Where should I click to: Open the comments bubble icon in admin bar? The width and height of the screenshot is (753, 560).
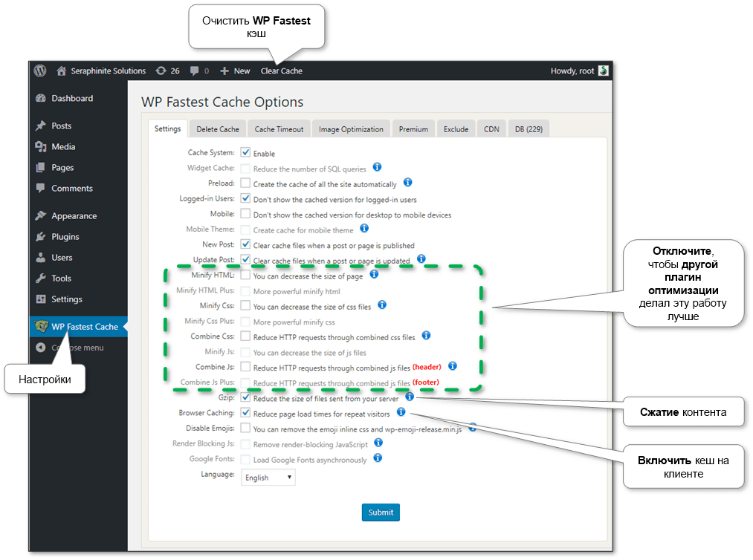[x=194, y=71]
